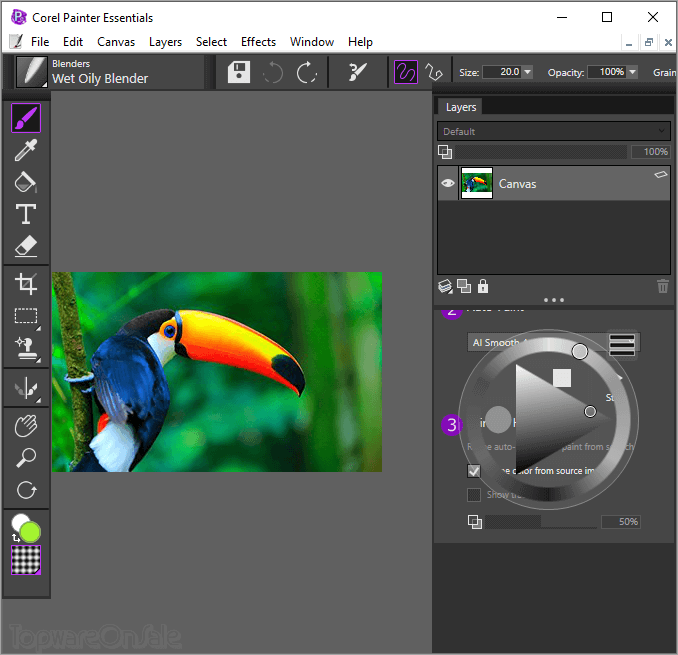Open the Effects menu

point(258,42)
